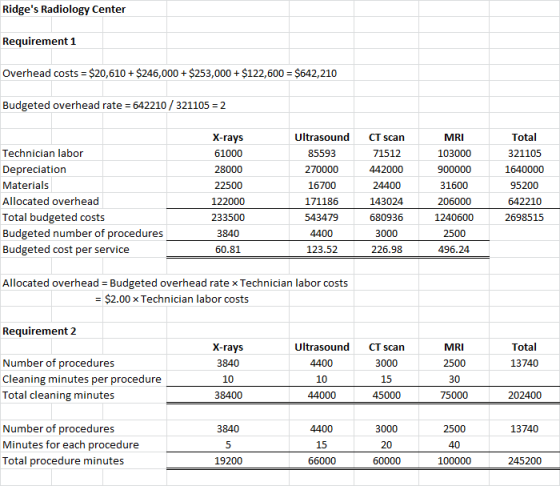Click CT scan minutes per procedure 20

386,445
